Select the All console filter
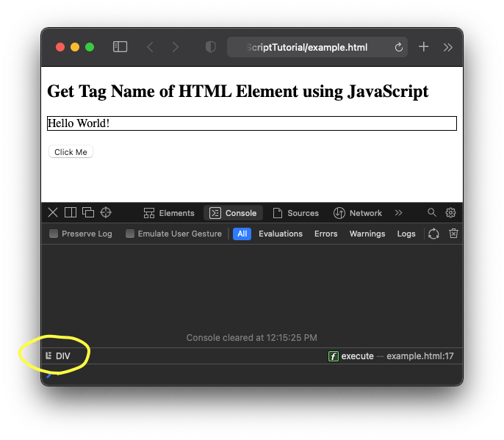The image size is (504, 440). pyautogui.click(x=242, y=234)
